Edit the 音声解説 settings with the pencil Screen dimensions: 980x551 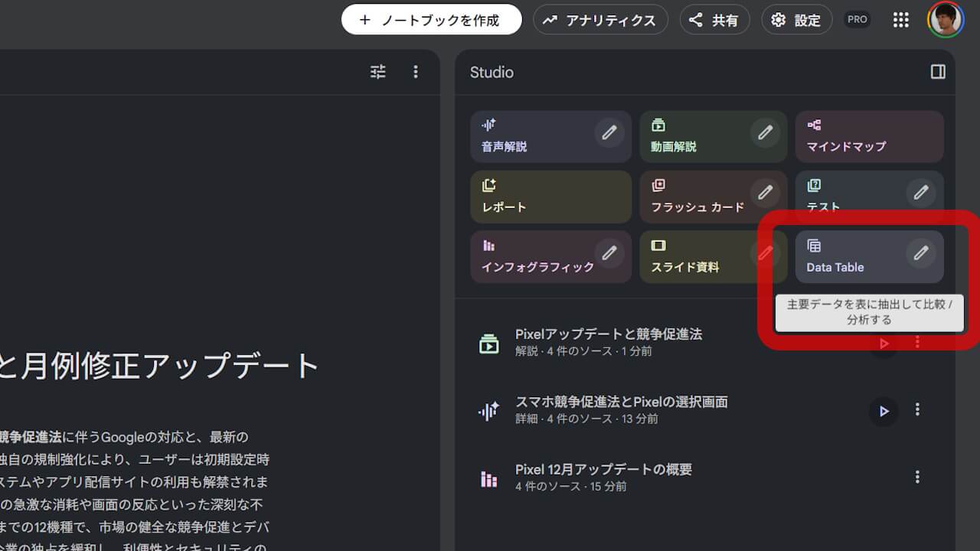click(609, 132)
